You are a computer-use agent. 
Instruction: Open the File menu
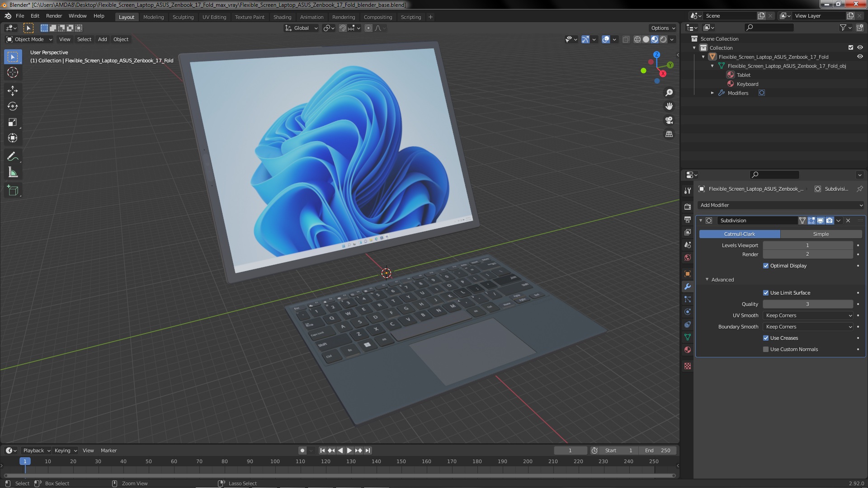20,16
